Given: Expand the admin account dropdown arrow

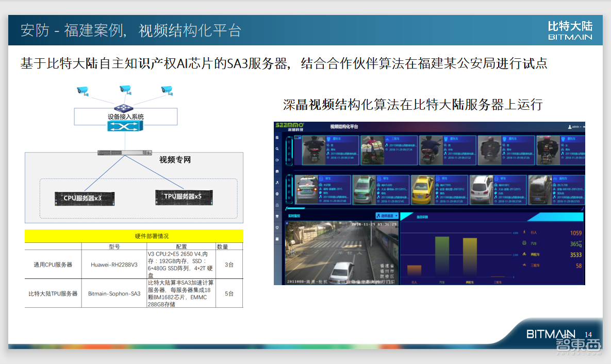Looking at the screenshot, I should click(x=581, y=127).
